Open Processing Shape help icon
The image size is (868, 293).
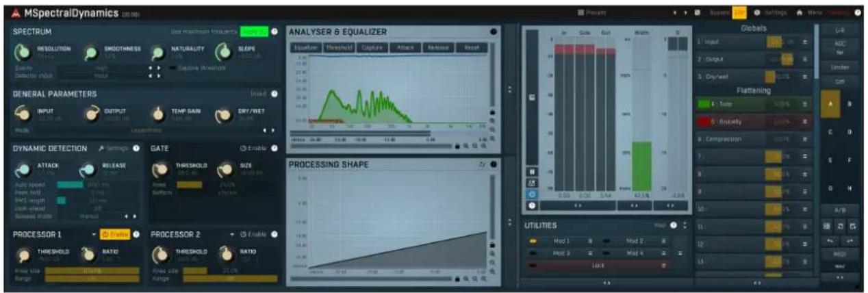pos(494,164)
